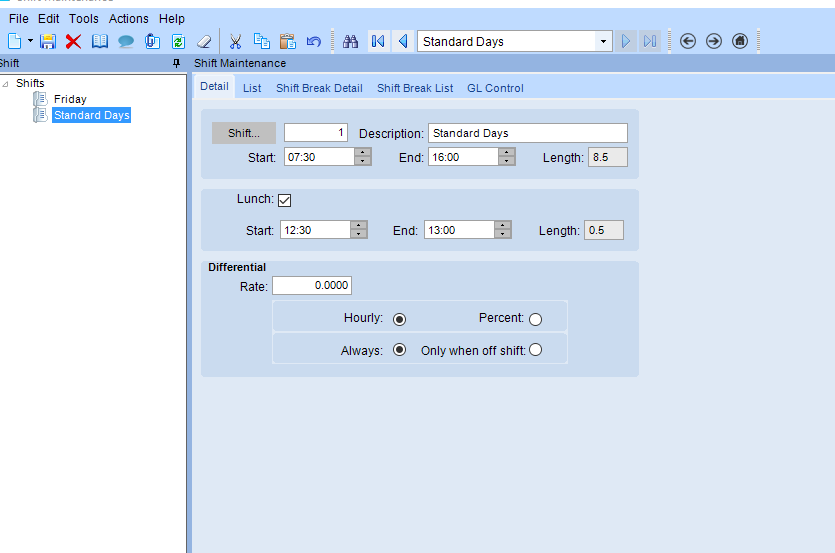Click the lunch Length field 0.5
This screenshot has width=835, height=553.
604,230
